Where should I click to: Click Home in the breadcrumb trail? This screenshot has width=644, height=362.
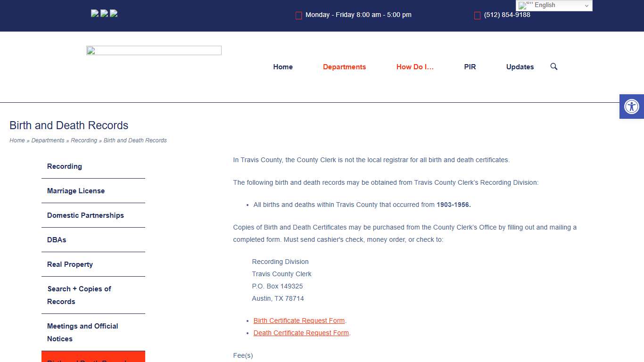click(x=17, y=140)
